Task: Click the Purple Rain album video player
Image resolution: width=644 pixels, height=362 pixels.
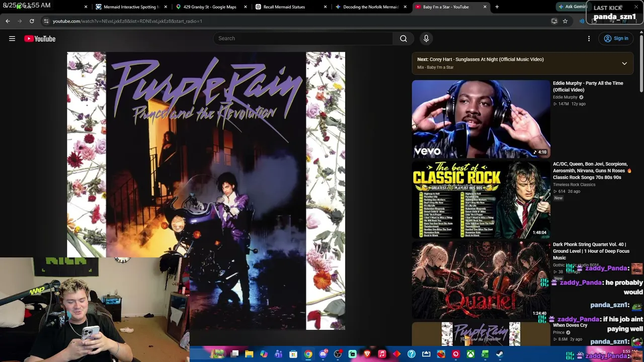Action: (x=206, y=191)
